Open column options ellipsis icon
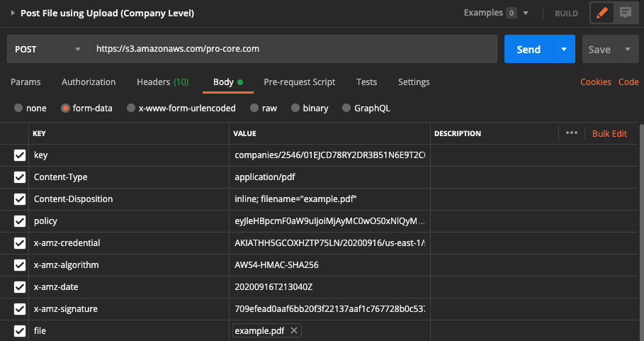Image resolution: width=644 pixels, height=341 pixels. [572, 133]
